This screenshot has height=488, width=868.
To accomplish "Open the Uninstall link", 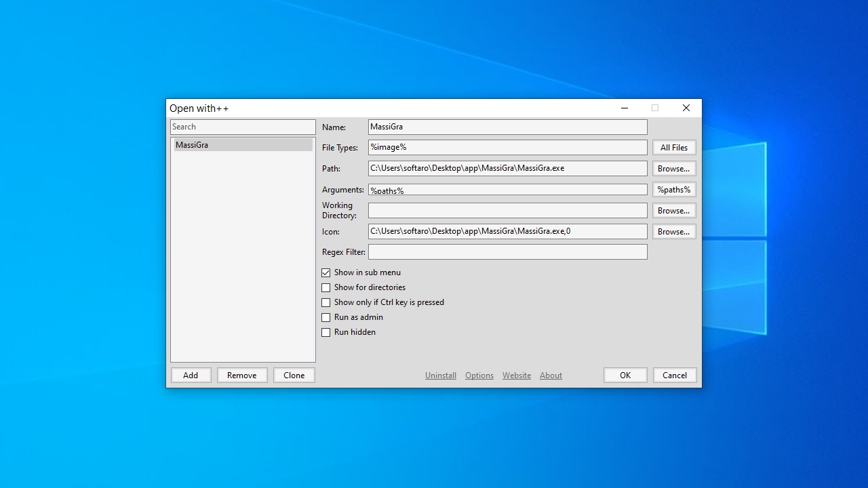I will [441, 375].
